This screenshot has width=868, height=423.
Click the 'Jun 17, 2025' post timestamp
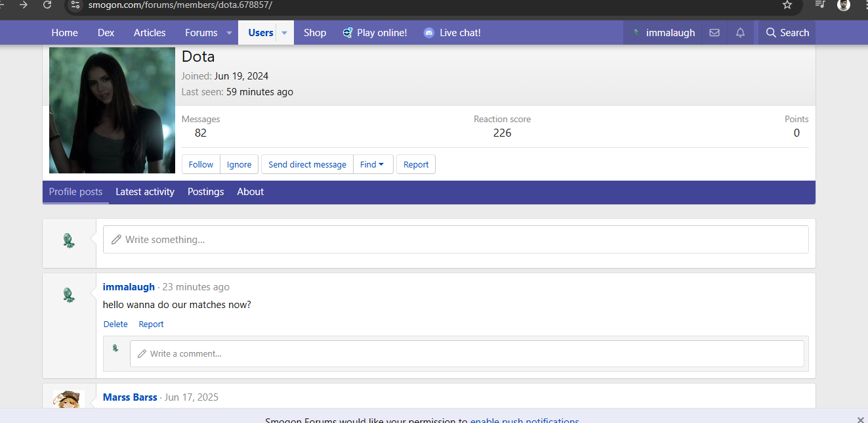point(192,397)
